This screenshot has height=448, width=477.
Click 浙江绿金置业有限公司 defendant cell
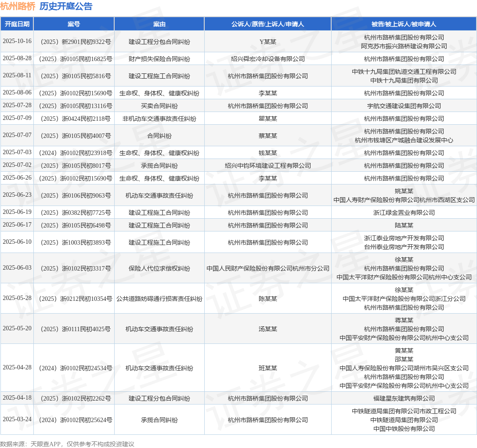click(404, 213)
